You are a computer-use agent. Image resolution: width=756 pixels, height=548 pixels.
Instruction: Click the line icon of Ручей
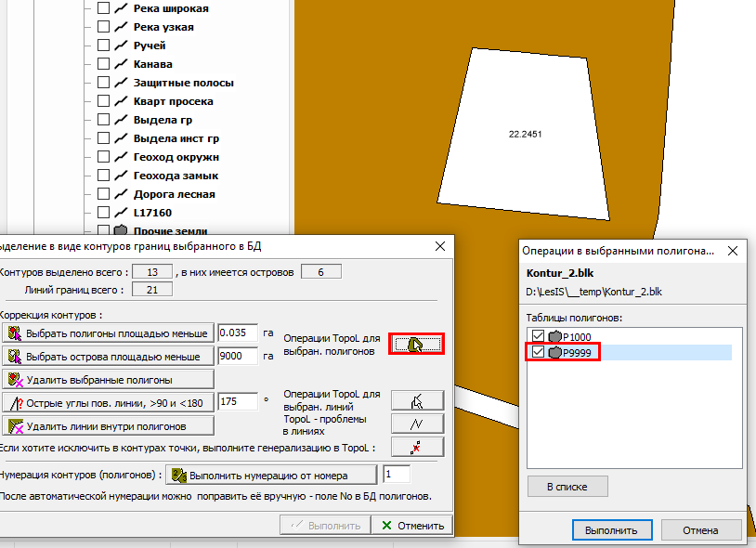click(121, 46)
